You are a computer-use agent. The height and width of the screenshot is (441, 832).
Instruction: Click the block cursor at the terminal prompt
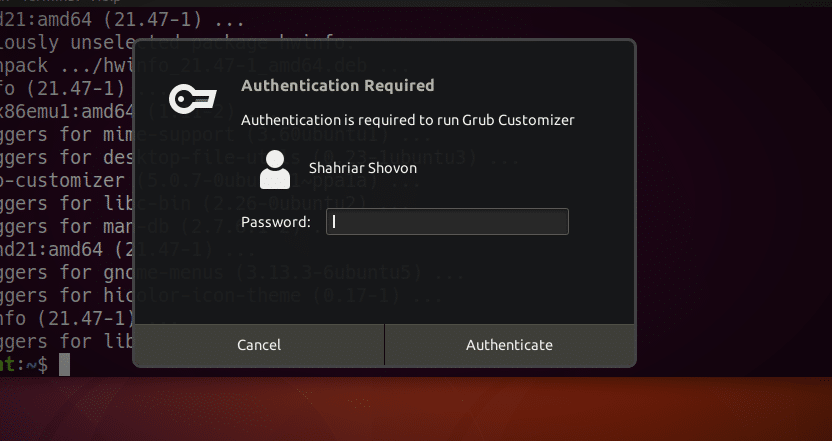click(64, 364)
